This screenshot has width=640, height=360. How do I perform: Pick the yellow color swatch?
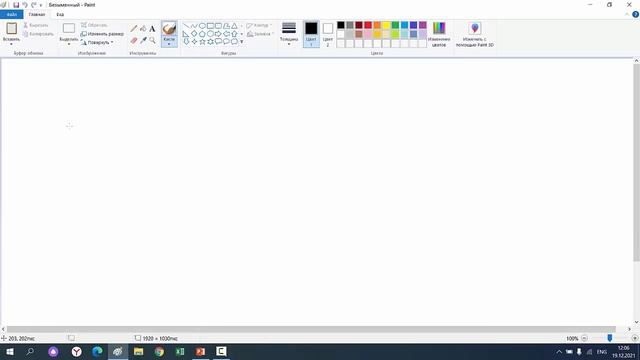point(386,25)
